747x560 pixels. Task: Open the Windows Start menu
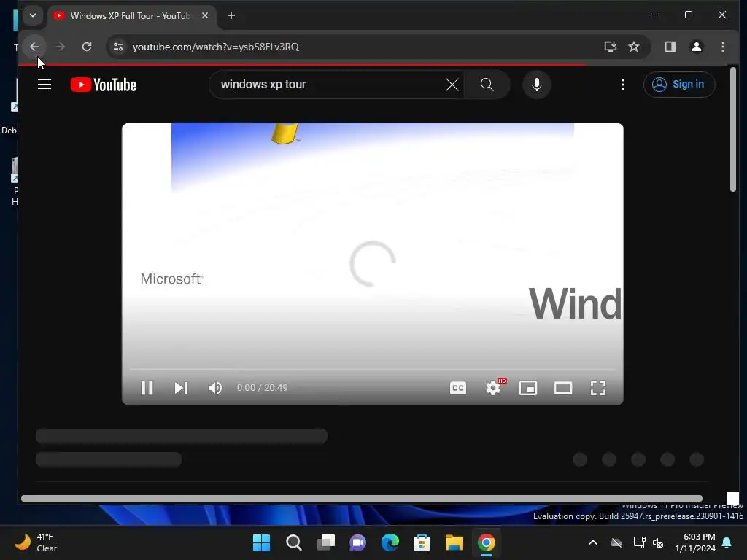(x=261, y=542)
